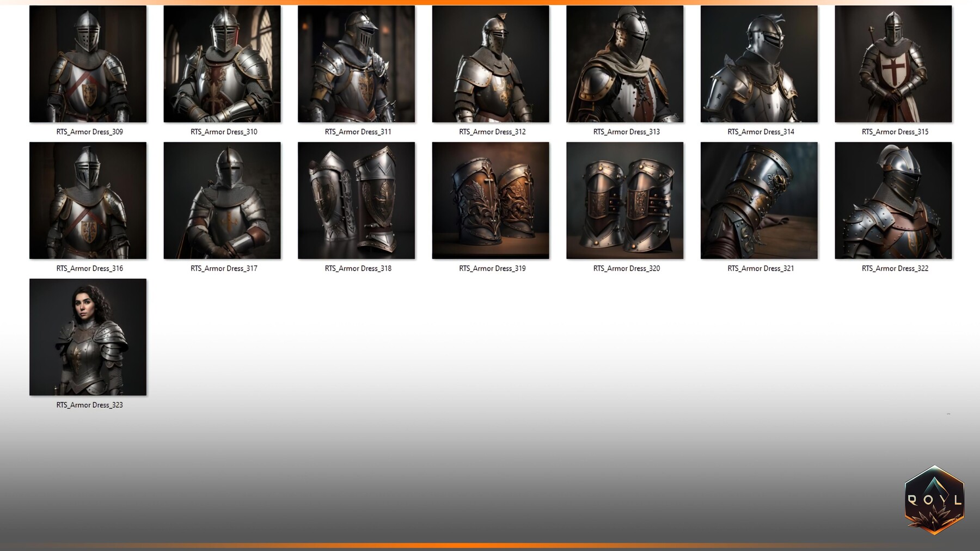Image resolution: width=980 pixels, height=551 pixels.
Task: View the RTS_Armor Dress_313 hooded knight image
Action: point(626,64)
